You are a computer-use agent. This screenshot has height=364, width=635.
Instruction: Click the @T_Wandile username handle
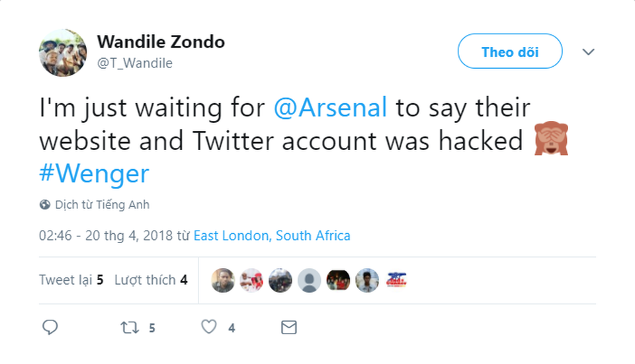(135, 63)
